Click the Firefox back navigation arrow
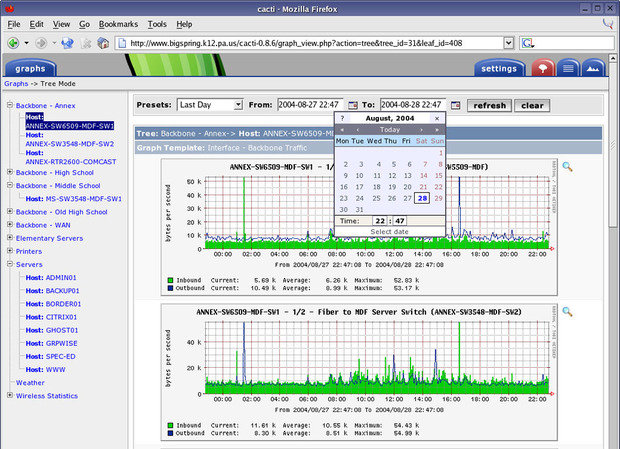This screenshot has height=449, width=620. [13, 43]
